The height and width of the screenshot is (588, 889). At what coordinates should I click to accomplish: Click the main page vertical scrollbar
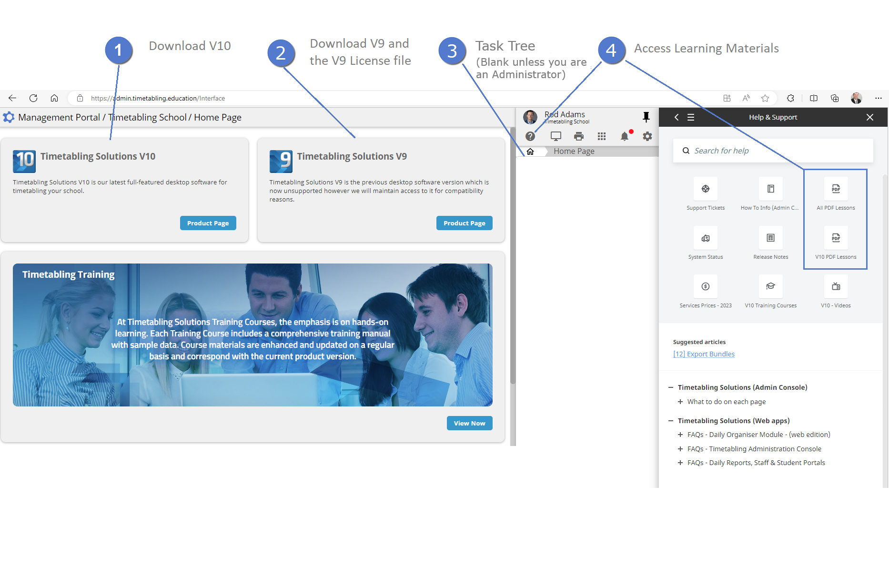pyautogui.click(x=513, y=255)
